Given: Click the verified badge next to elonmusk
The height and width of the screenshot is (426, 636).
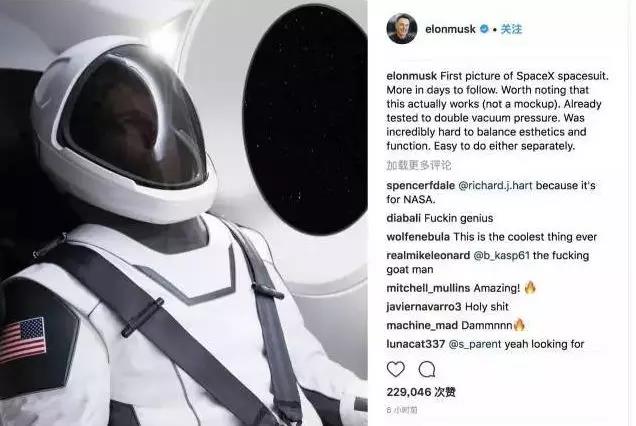Looking at the screenshot, I should (x=484, y=29).
